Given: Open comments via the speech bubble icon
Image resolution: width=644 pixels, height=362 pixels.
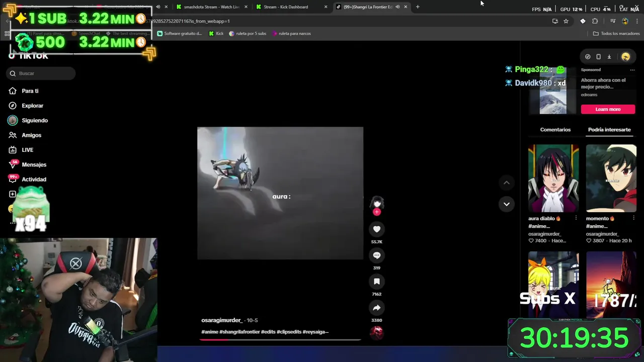Looking at the screenshot, I should (x=376, y=255).
